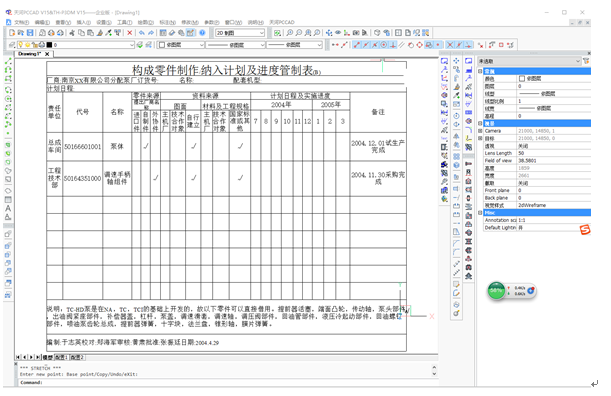Screen dimensions: 611x396
Task: Click the red X delete icon in the toolbar
Action: [129, 33]
